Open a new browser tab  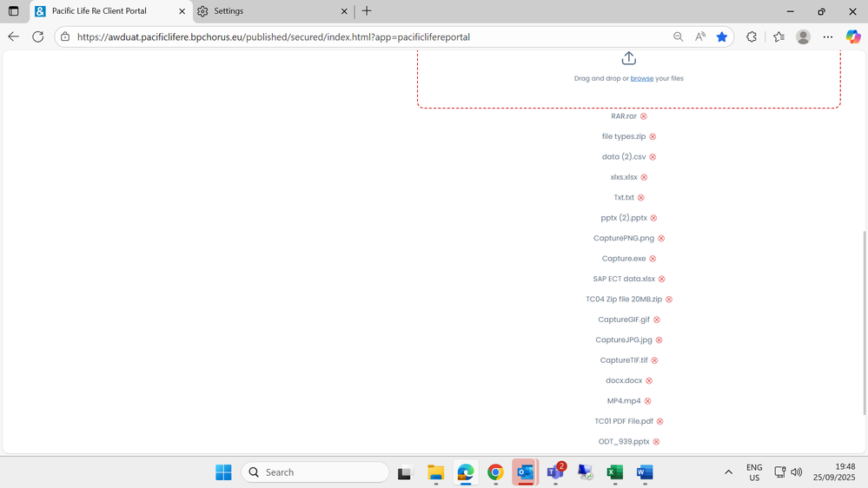tap(367, 11)
